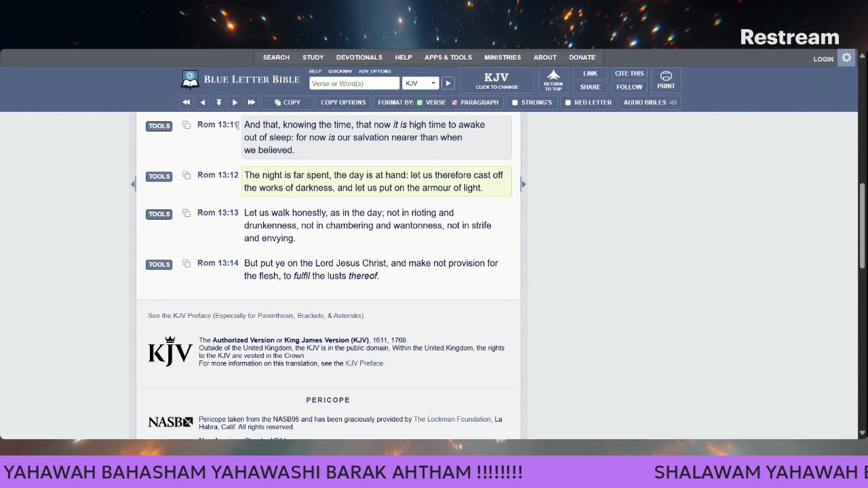Click copy icon beside Rom 13:11
The image size is (868, 488).
186,125
